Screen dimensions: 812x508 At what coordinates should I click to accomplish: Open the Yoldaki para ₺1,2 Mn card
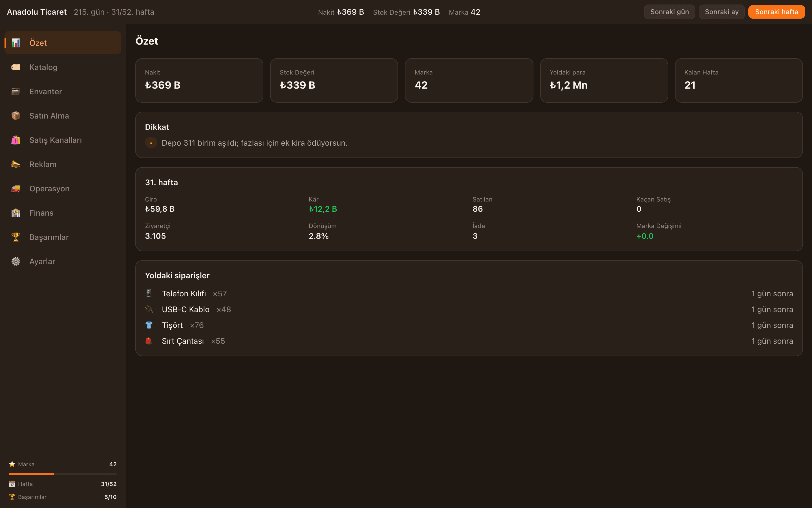coord(604,80)
